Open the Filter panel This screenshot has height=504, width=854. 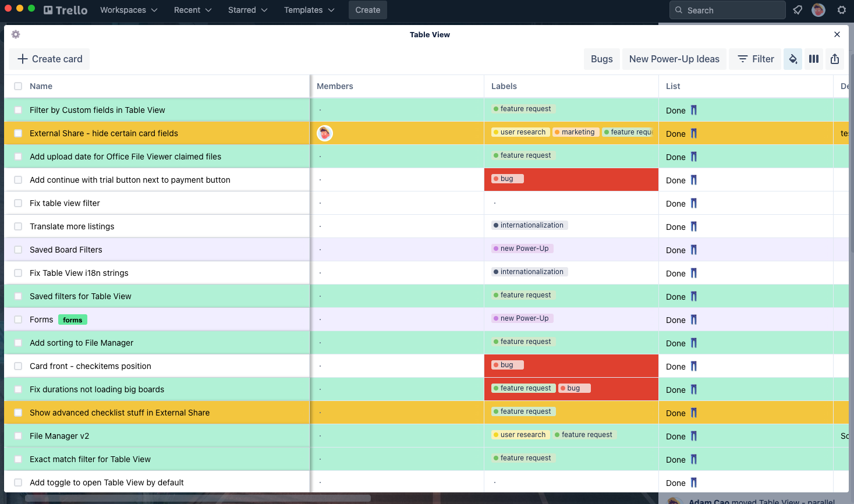tap(755, 59)
